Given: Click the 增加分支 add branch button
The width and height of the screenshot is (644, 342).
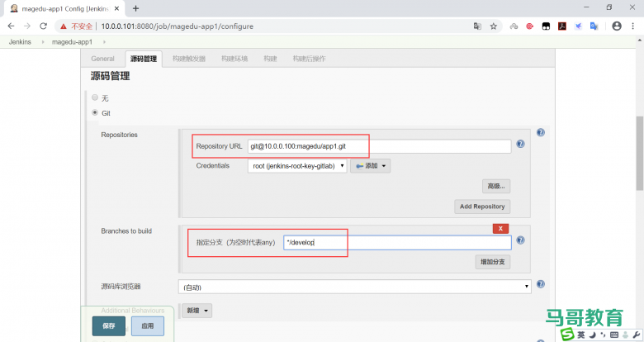Looking at the screenshot, I should [x=493, y=262].
